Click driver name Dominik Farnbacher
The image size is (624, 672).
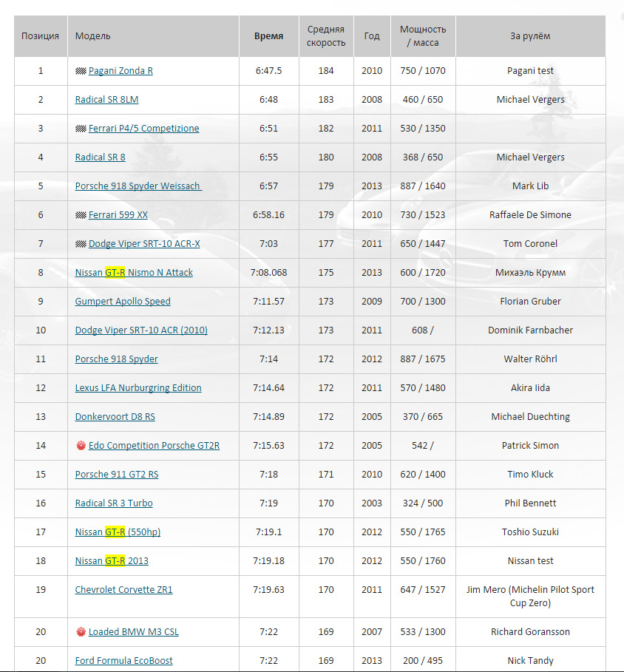[x=530, y=330]
